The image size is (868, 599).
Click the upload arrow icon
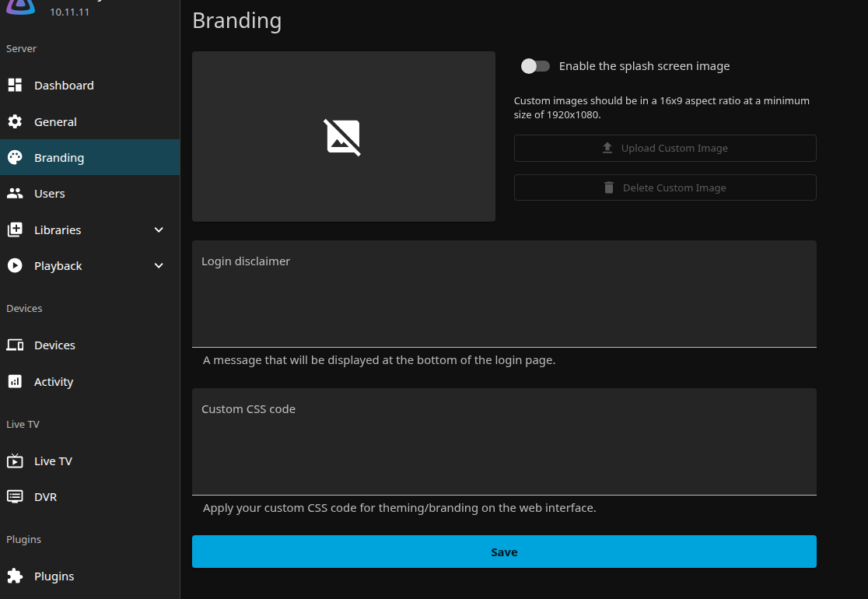tap(607, 148)
